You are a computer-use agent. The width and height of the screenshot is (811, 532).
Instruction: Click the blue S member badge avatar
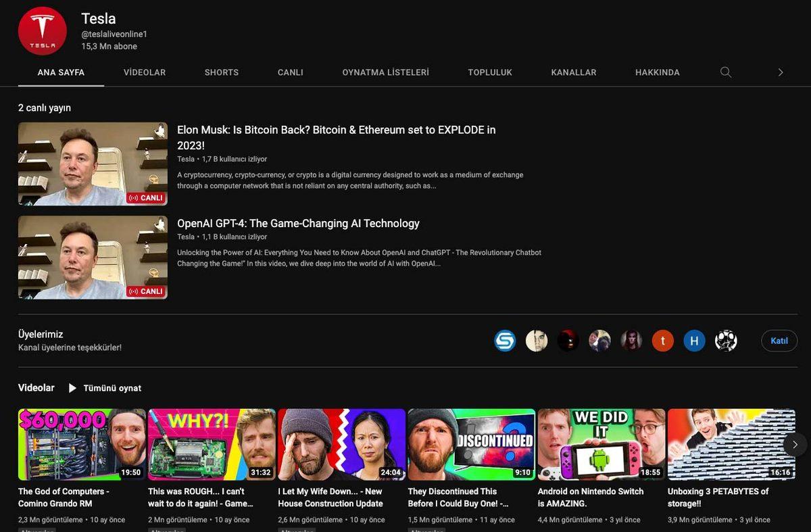click(x=505, y=341)
